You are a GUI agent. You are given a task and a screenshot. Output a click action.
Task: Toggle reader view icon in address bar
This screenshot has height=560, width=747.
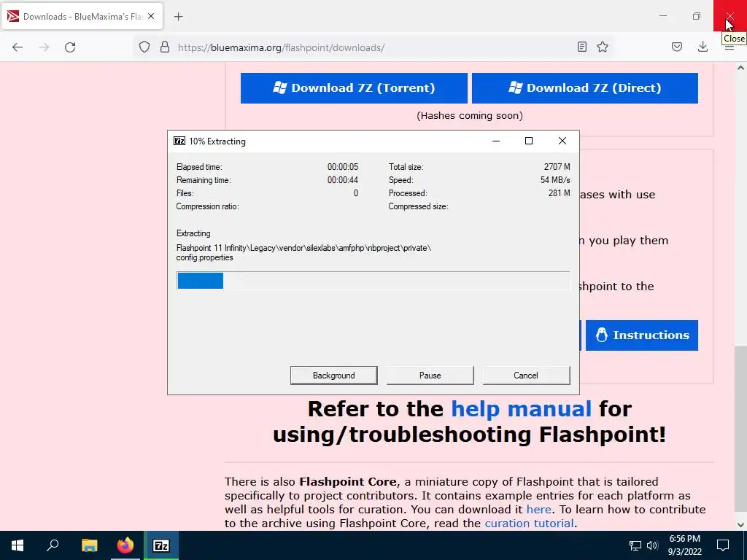tap(581, 47)
